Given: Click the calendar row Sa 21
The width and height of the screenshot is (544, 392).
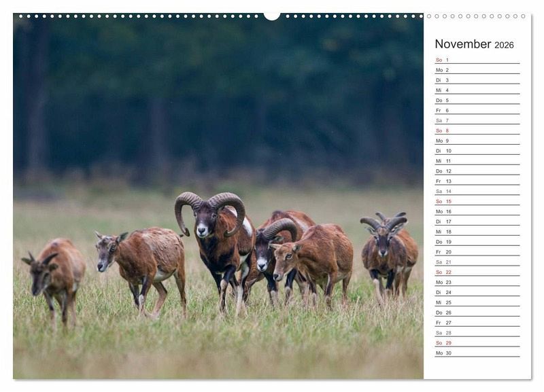Looking at the screenshot, I should (x=477, y=262).
